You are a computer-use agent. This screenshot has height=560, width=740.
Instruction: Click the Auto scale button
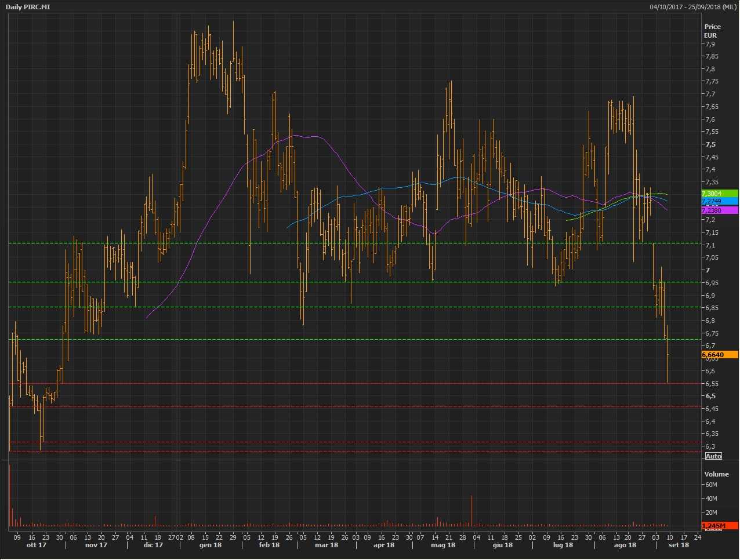[x=713, y=456]
